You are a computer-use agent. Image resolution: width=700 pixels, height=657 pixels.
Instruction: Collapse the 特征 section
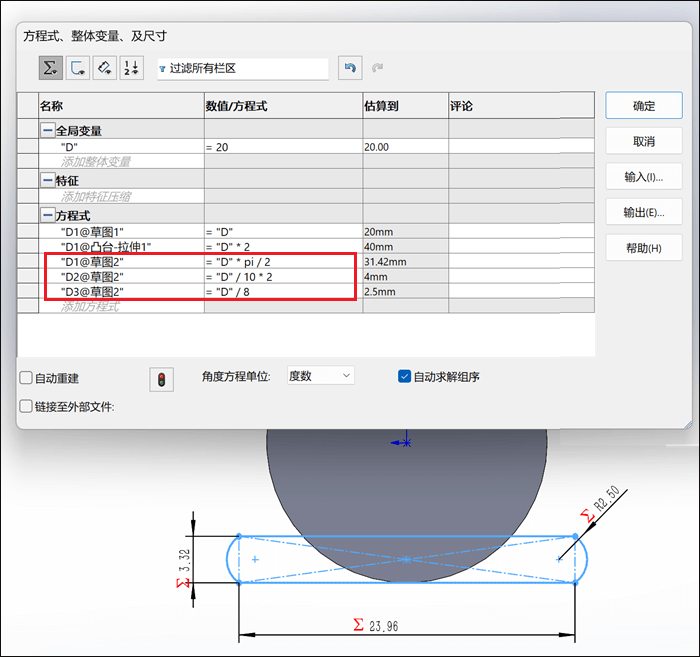(47, 180)
